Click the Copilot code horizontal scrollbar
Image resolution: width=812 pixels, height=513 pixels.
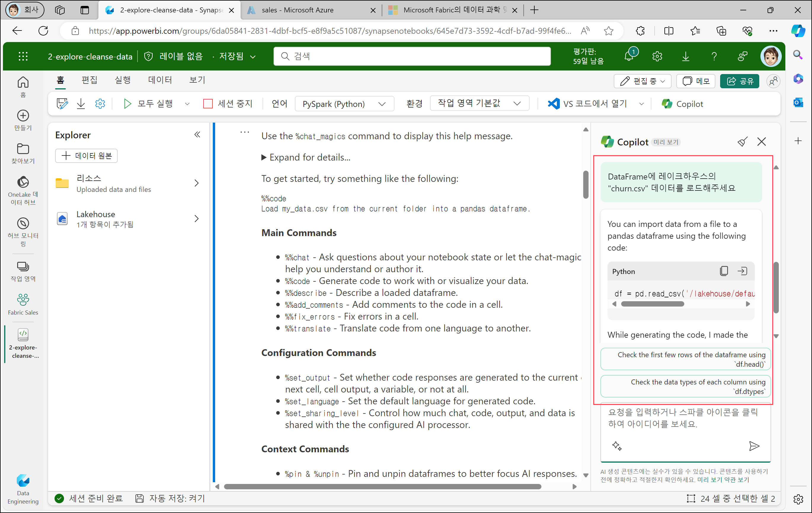coord(652,304)
